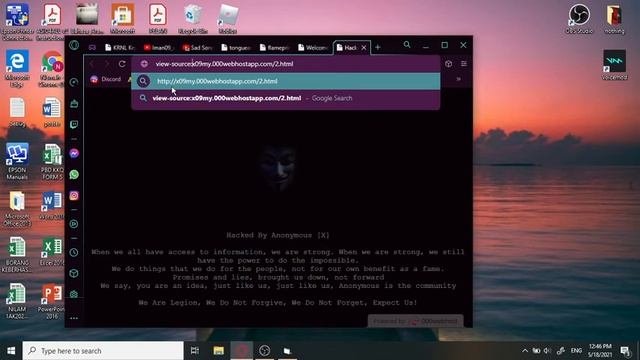Click the 'We Are Legion' line of text
640x360 pixels.
278,302
